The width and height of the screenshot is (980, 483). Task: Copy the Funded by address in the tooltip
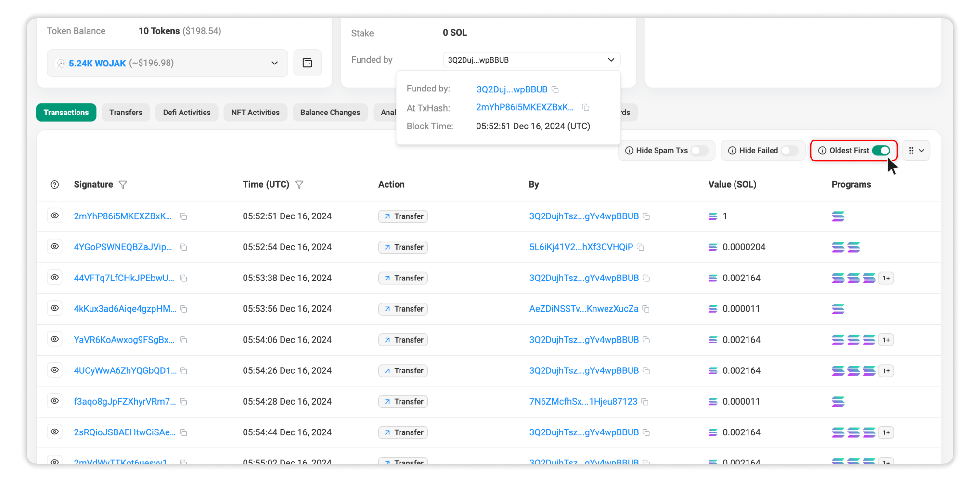point(555,89)
